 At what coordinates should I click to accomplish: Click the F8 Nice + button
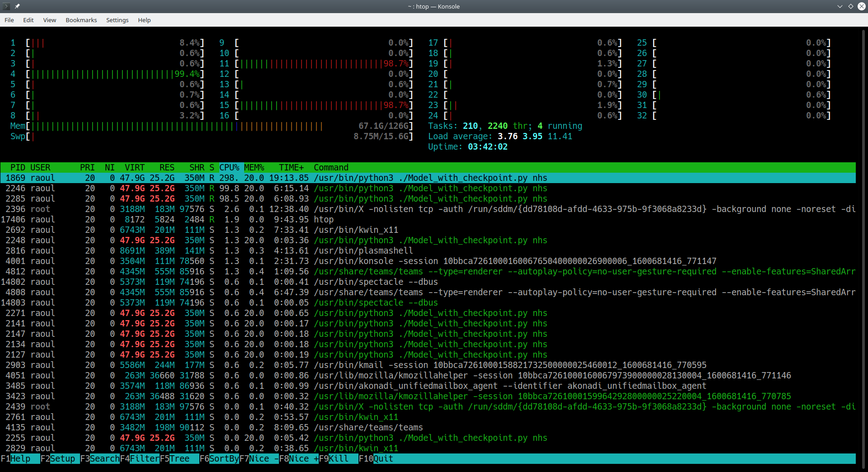pos(299,458)
